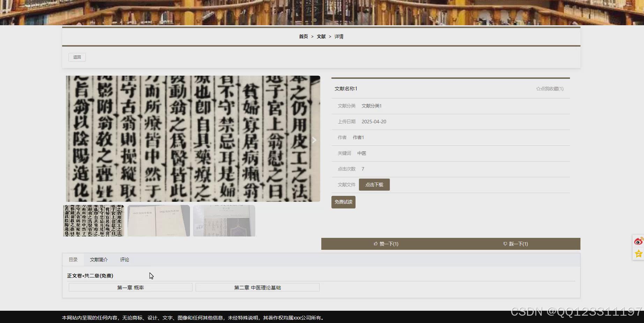Screen dimensions: 644x323
Task: Switch to the 评论 tab
Action: 124,259
